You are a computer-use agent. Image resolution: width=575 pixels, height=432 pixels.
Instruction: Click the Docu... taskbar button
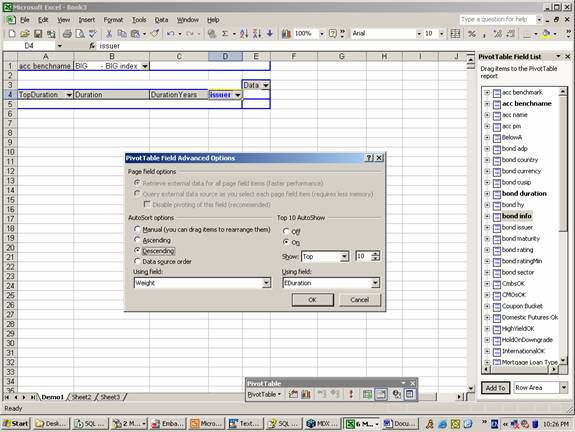click(x=400, y=424)
